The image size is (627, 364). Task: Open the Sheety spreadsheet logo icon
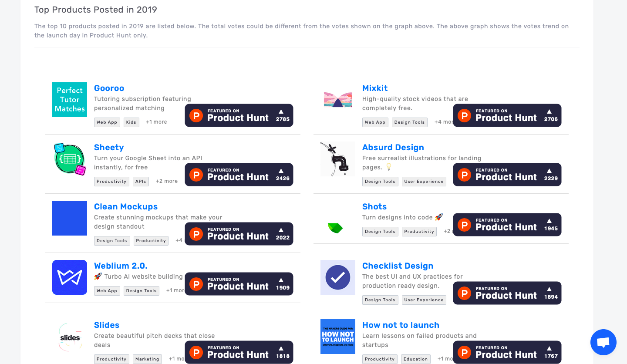[x=70, y=159]
